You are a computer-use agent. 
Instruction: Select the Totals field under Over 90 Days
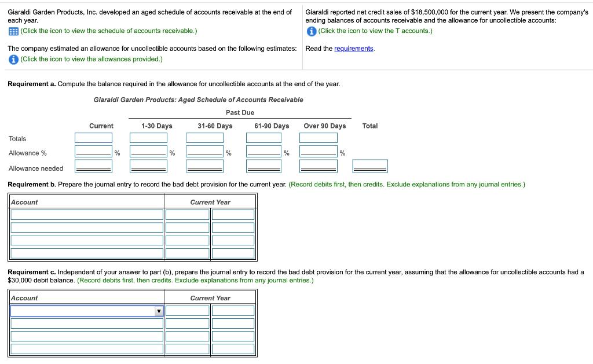(319, 138)
